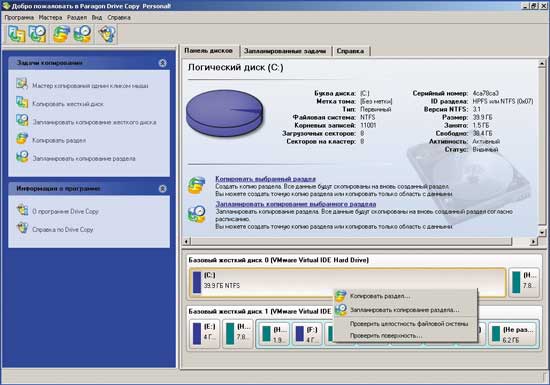Open the О программе Drive Copy icon
Viewport: 550px width, 385px height.
pyautogui.click(x=22, y=210)
